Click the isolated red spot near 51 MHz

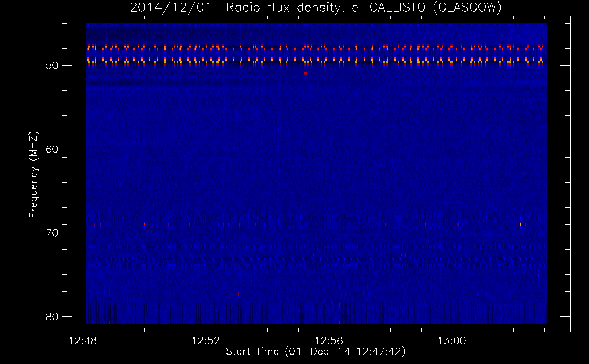point(305,73)
